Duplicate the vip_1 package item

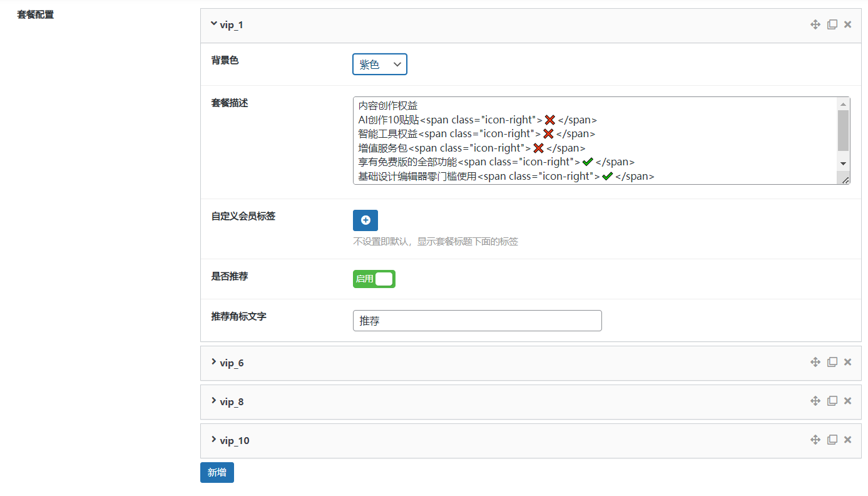coord(832,24)
